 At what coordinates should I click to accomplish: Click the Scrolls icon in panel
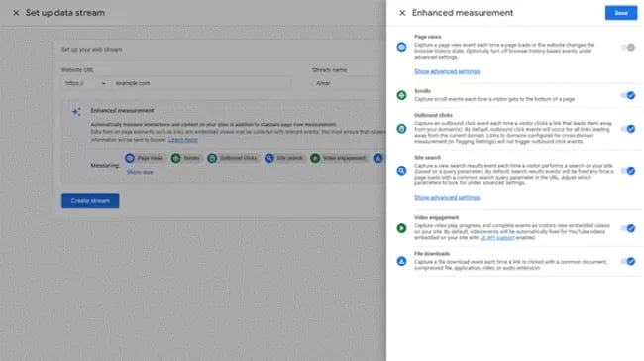401,95
